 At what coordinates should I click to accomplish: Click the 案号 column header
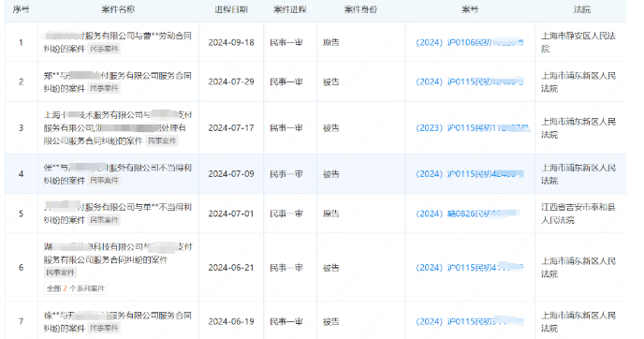coord(470,9)
